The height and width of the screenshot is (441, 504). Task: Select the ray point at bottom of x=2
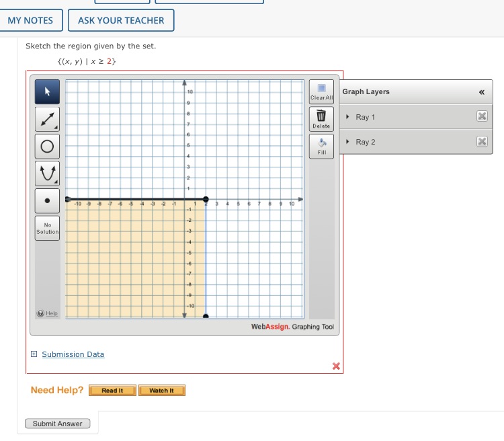206,317
